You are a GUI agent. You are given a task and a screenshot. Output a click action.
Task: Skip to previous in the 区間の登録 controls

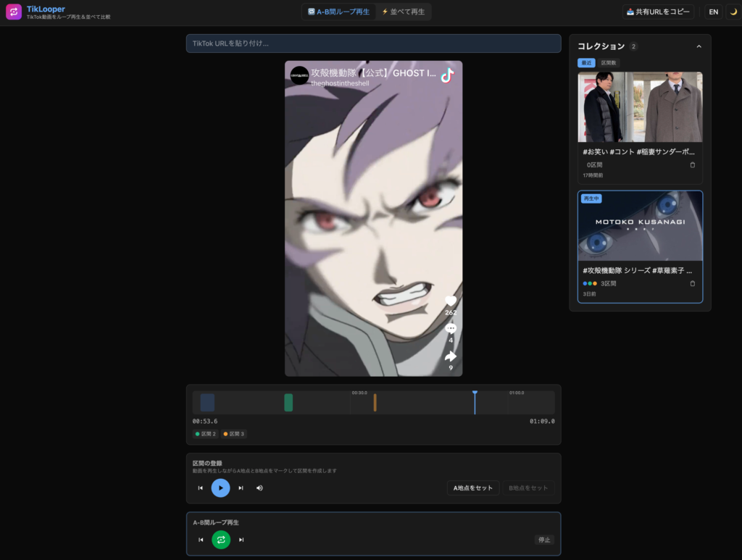coord(201,488)
